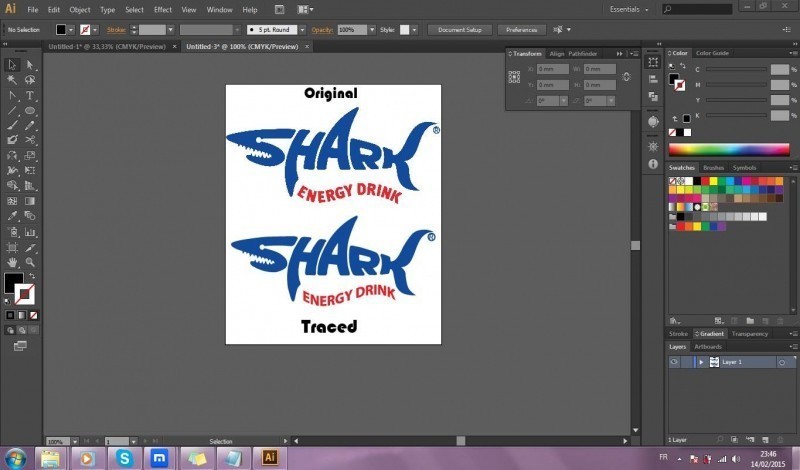Set Color mode button in toolbox
Viewport: 800px width, 470px height.
[10, 315]
